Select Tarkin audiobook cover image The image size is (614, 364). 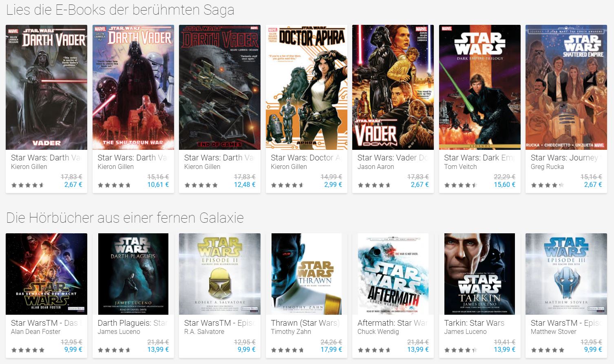480,274
